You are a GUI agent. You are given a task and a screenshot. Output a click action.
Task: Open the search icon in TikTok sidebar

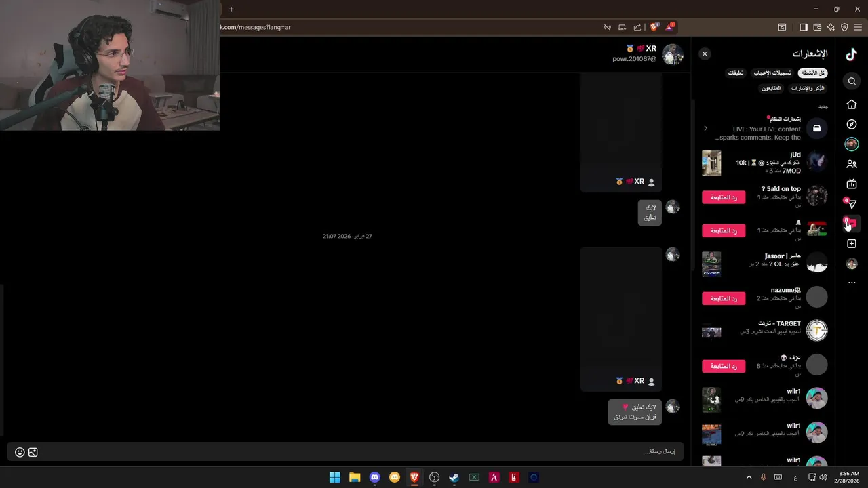(852, 81)
